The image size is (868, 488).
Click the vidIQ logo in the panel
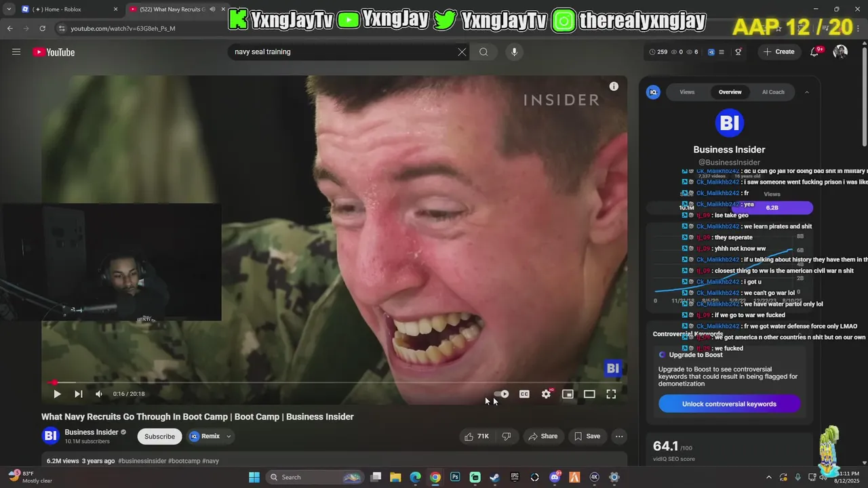tap(653, 92)
